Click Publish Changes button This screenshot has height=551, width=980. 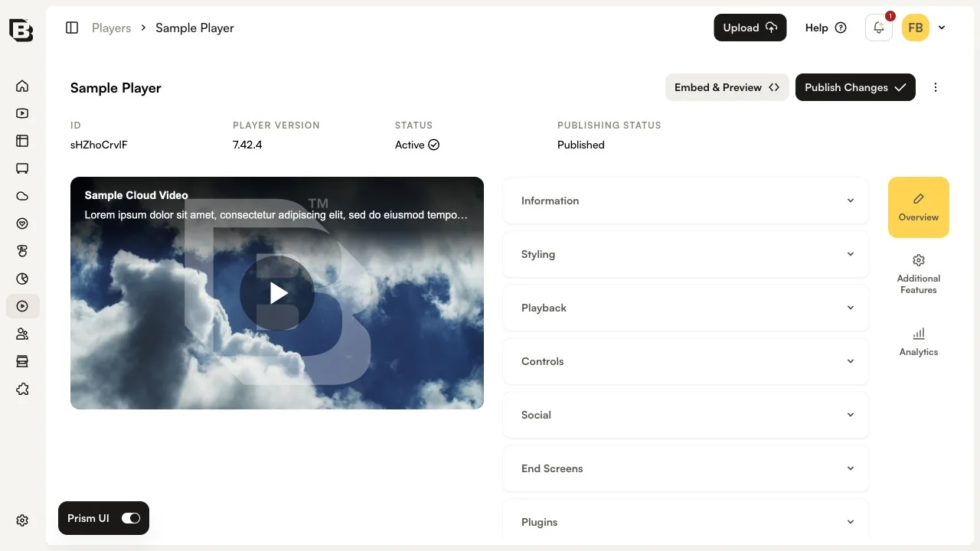(855, 87)
